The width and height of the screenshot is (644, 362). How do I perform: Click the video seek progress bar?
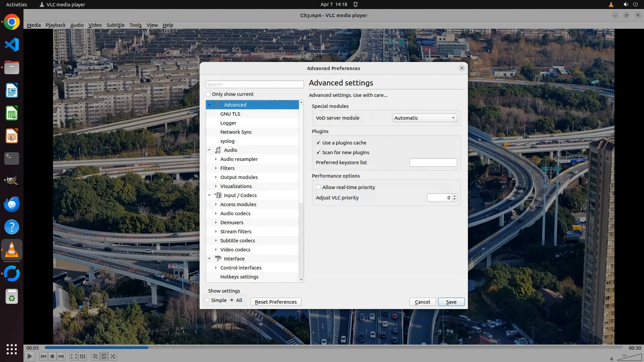tap(333, 348)
